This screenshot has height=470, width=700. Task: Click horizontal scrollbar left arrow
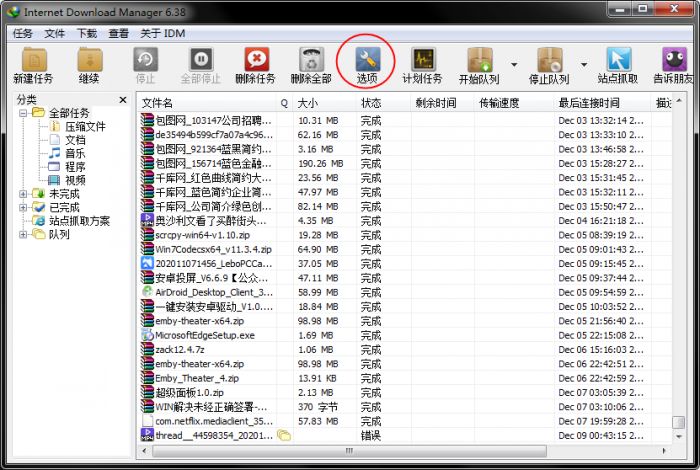point(144,451)
